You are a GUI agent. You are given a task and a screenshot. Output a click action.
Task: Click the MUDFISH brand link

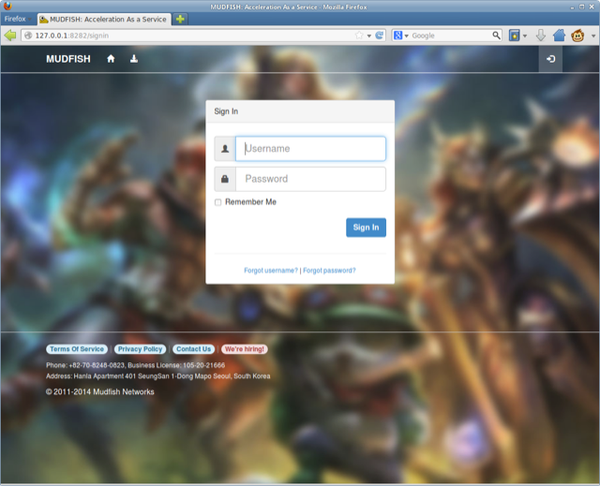pos(68,59)
